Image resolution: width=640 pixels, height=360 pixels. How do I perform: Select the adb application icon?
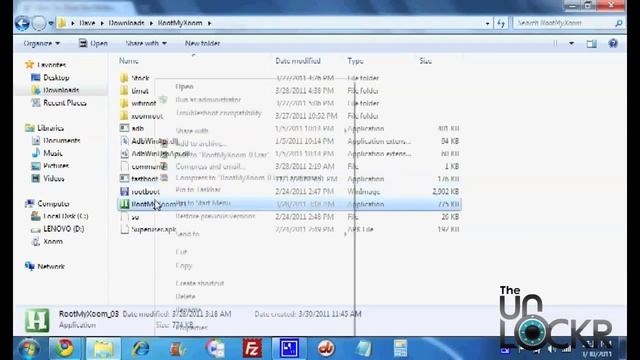pos(124,129)
